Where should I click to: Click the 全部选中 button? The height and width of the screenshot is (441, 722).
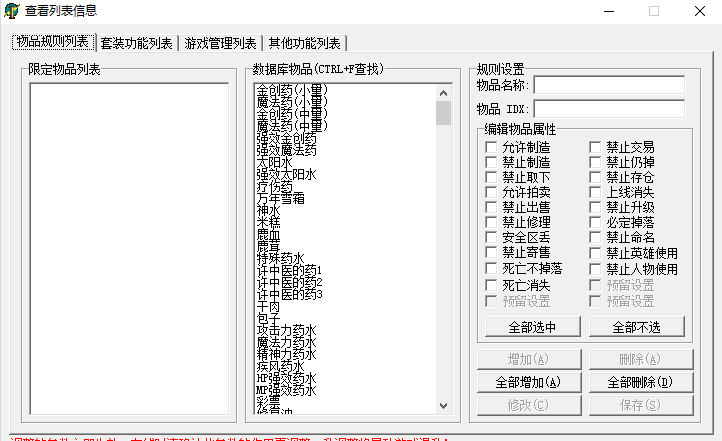coord(531,327)
